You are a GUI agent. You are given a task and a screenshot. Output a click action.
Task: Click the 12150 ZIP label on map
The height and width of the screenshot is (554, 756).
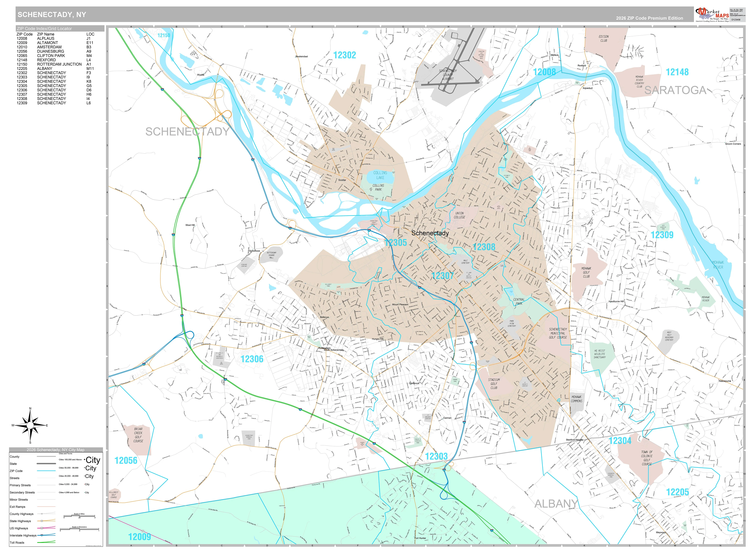coord(164,35)
